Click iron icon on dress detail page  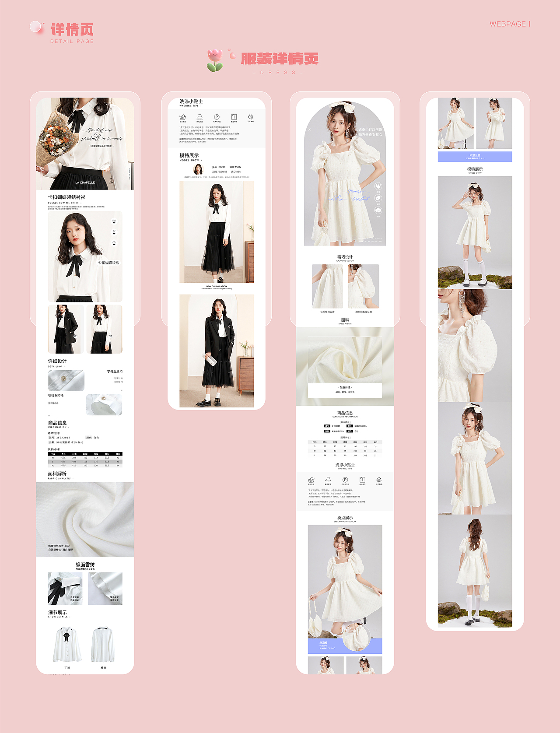pos(328,480)
